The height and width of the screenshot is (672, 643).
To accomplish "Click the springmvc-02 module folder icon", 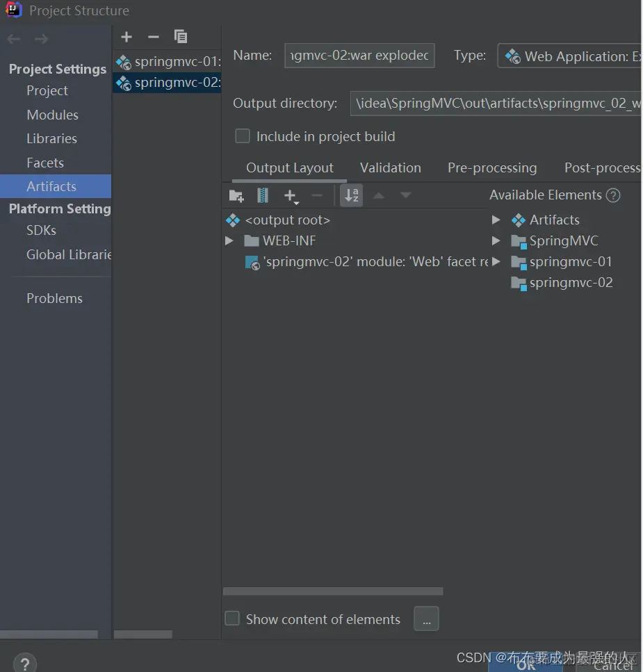I will (x=519, y=284).
